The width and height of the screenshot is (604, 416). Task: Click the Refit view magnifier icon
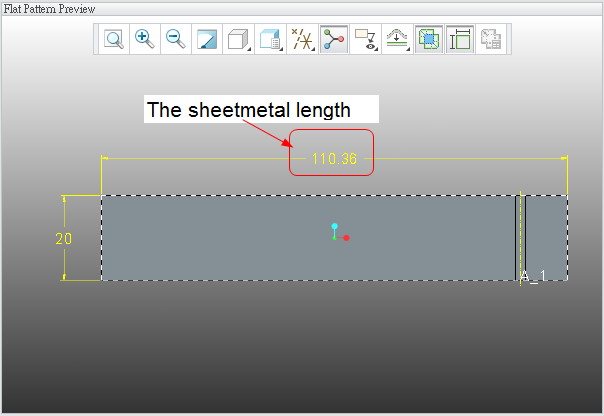(114, 39)
